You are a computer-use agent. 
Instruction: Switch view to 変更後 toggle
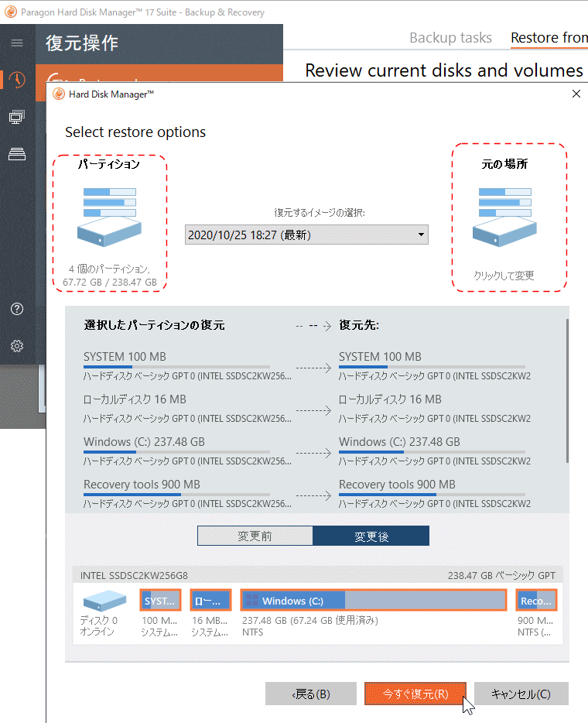(371, 536)
